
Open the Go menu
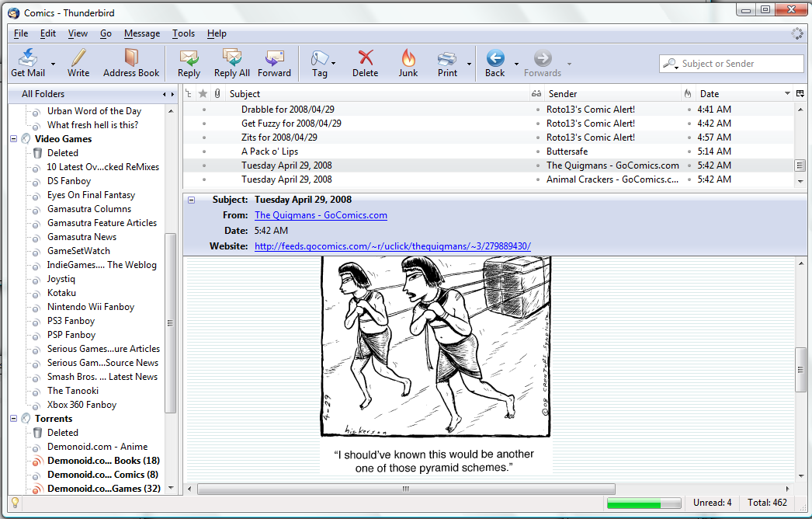(106, 33)
